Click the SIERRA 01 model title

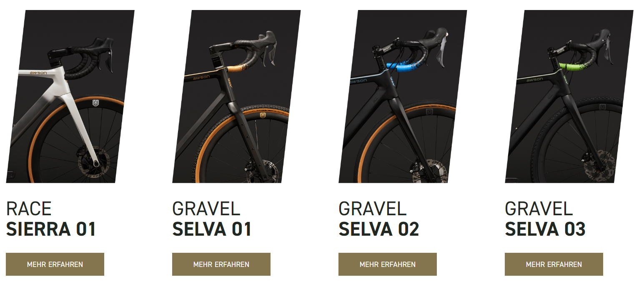(51, 229)
